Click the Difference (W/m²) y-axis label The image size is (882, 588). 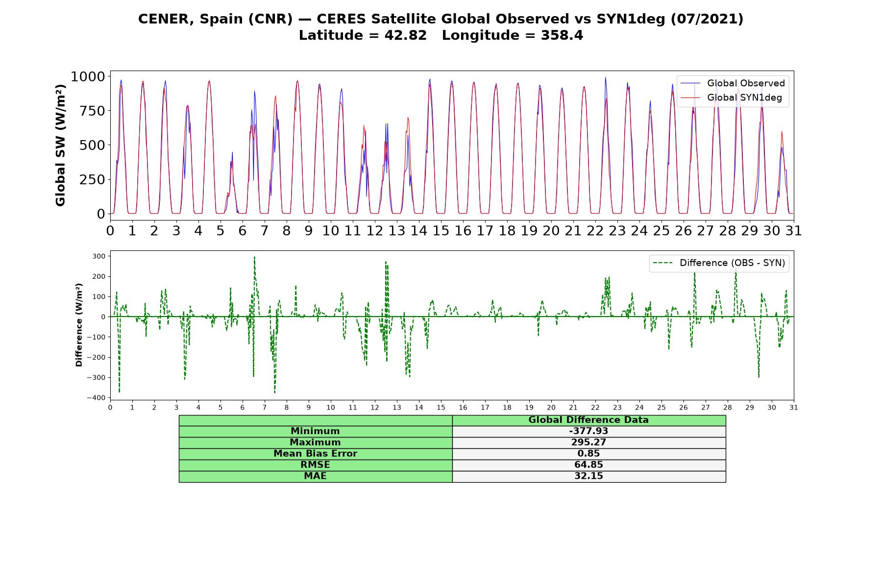coord(79,325)
